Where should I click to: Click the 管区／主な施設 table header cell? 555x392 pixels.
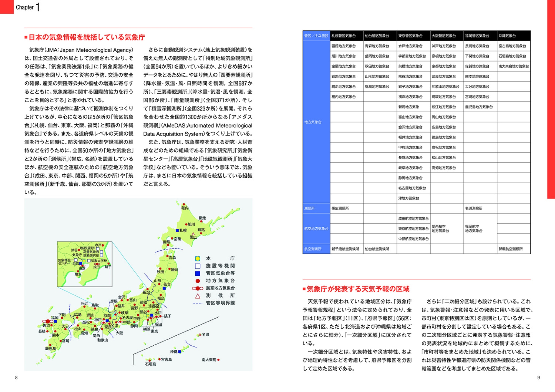[x=316, y=36]
